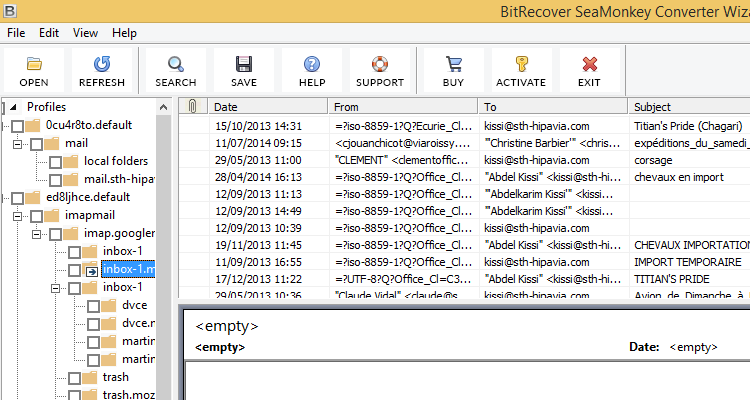
Task: Sort messages by Subject column header
Action: tap(689, 106)
